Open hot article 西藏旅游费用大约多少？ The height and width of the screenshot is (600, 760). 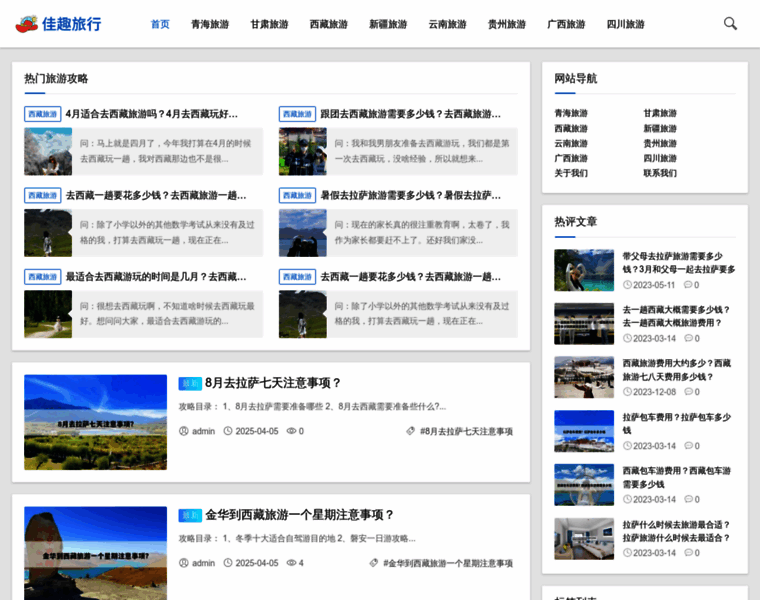click(x=677, y=370)
